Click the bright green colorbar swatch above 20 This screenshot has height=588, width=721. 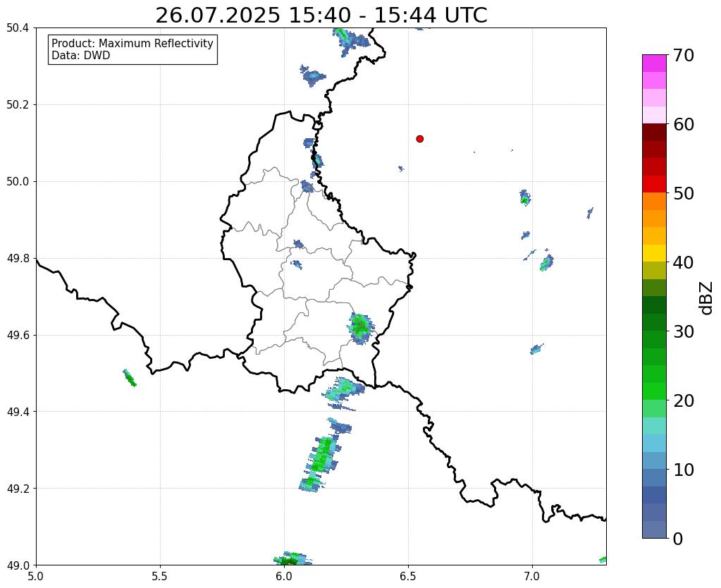point(654,391)
